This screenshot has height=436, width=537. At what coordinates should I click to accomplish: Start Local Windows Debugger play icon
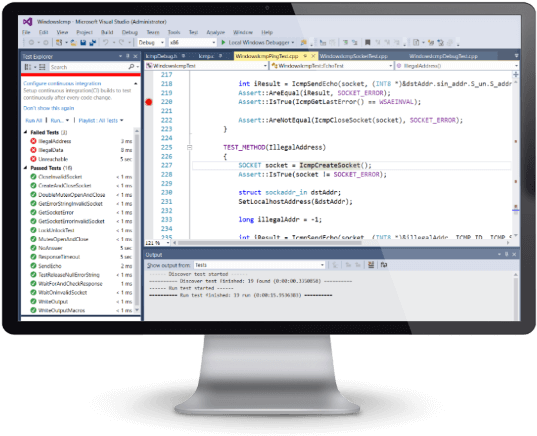[x=223, y=42]
